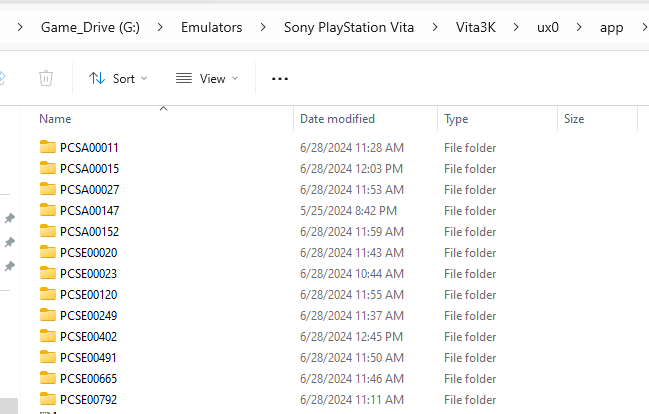Click the Type column header
Viewport: 649px width, 414px height.
tap(456, 119)
